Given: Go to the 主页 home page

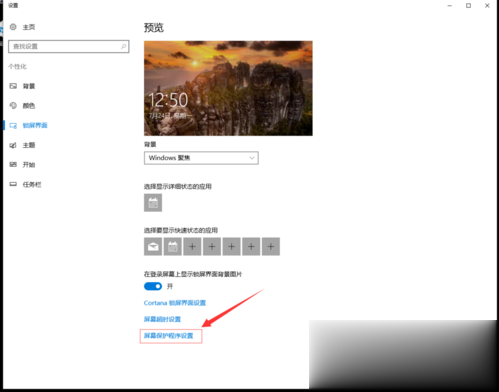Looking at the screenshot, I should point(22,27).
